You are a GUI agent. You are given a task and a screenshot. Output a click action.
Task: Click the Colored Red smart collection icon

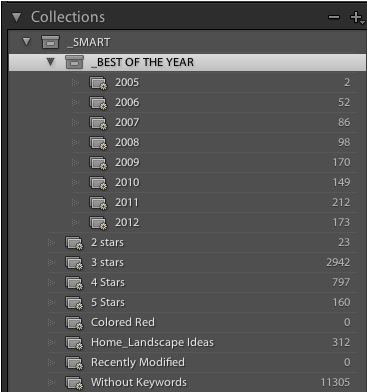(74, 323)
